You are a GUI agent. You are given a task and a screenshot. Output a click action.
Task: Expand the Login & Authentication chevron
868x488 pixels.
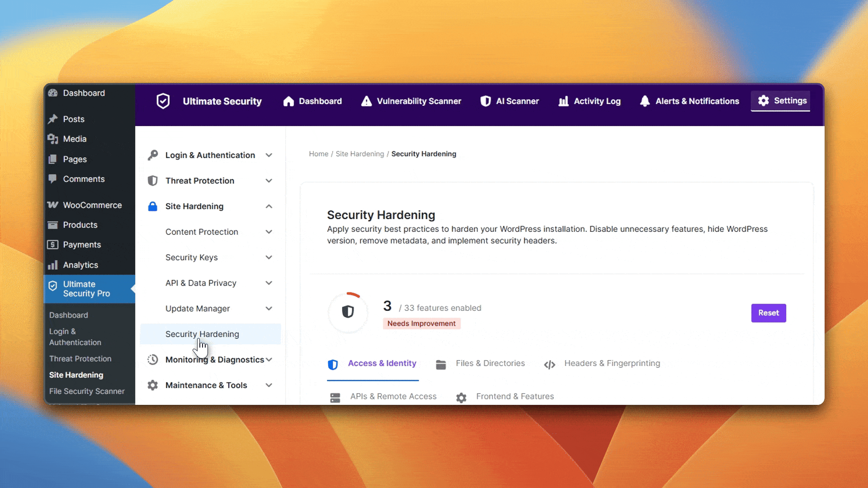[x=269, y=155]
